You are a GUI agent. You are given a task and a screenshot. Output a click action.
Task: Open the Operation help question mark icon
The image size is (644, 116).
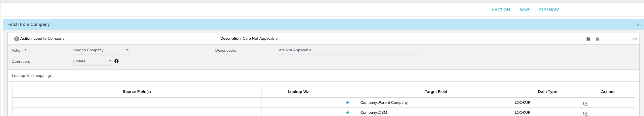[x=116, y=61]
